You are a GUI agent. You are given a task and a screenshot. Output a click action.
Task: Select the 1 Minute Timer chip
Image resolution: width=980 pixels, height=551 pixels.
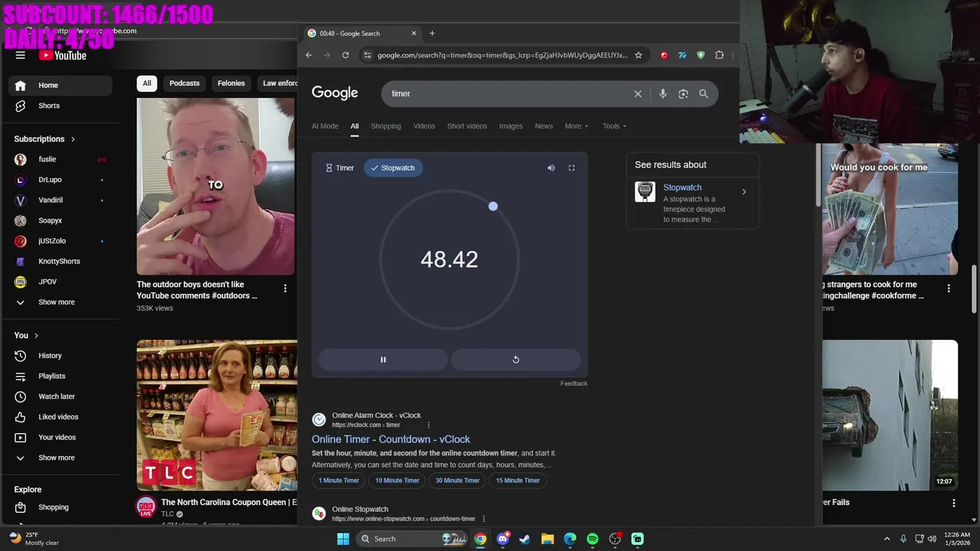tap(339, 481)
